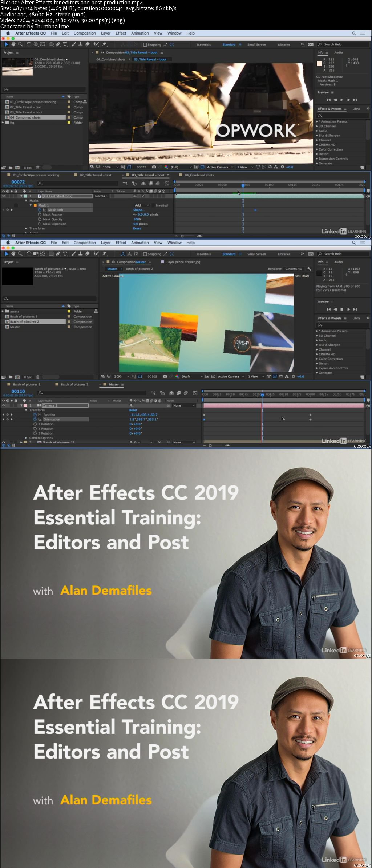
Task: Expand the ftg folder in the upper Project panel
Action: click(x=3, y=123)
